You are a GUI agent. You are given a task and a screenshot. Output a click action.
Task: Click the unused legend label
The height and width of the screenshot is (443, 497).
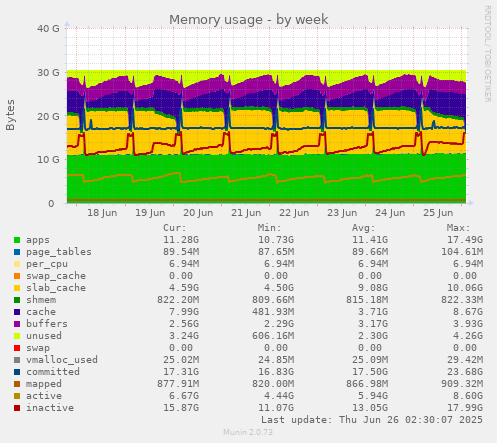coord(44,336)
